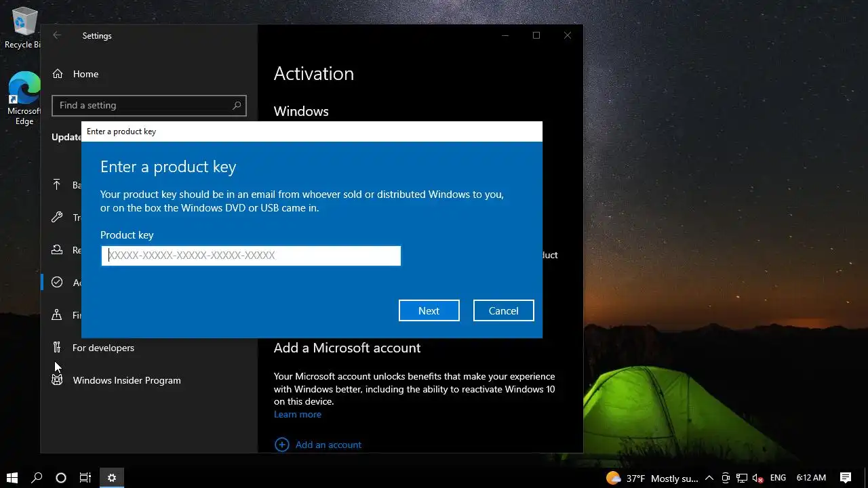Click the Add a Microsoft account heading
868x488 pixels.
[x=347, y=348]
